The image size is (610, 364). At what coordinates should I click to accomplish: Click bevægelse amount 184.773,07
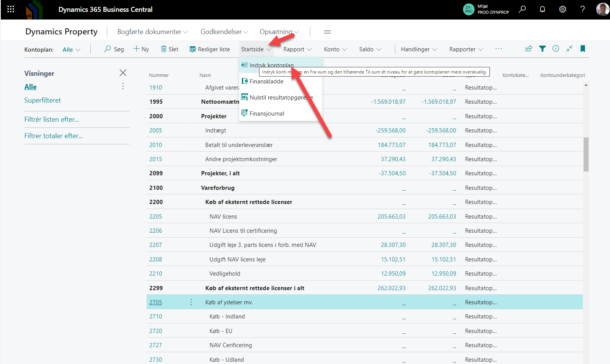click(391, 145)
